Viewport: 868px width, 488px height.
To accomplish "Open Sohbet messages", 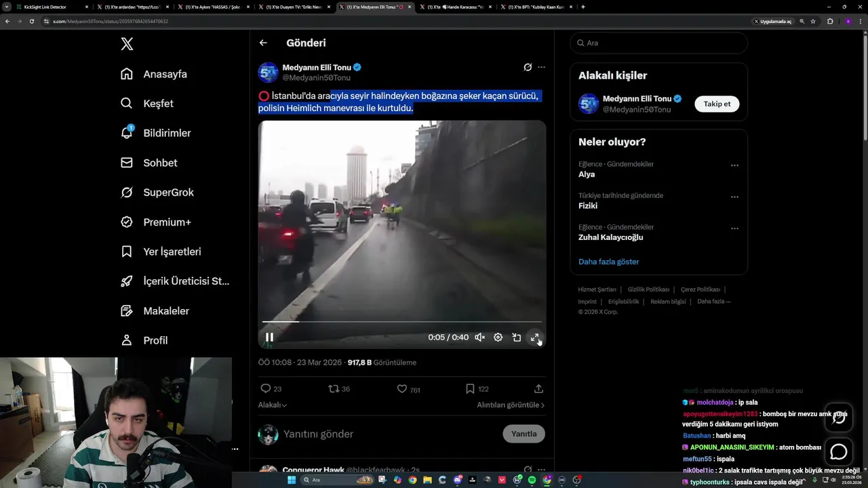I will click(x=149, y=163).
